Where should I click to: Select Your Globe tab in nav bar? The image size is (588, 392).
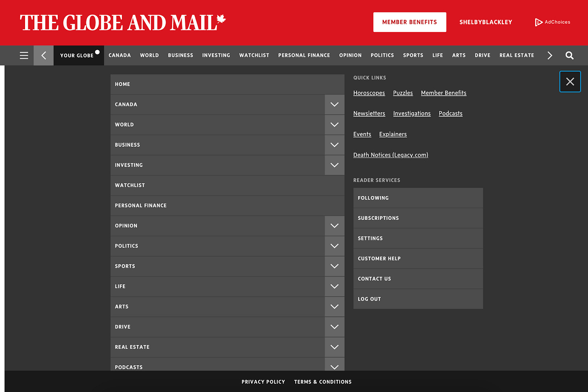[x=79, y=55]
